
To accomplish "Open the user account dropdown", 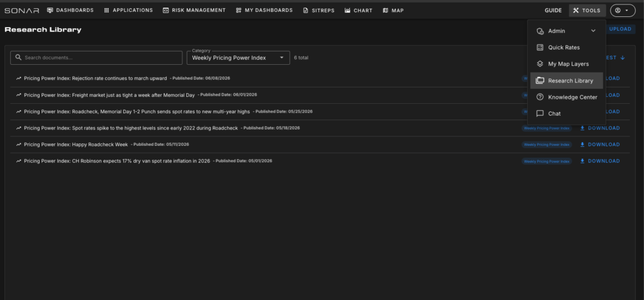I will click(x=623, y=10).
